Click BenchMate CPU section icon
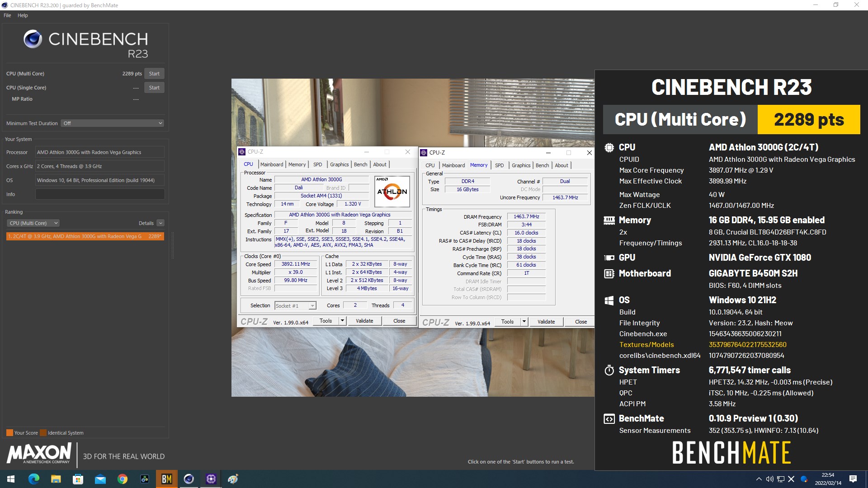The image size is (868, 488). [609, 147]
